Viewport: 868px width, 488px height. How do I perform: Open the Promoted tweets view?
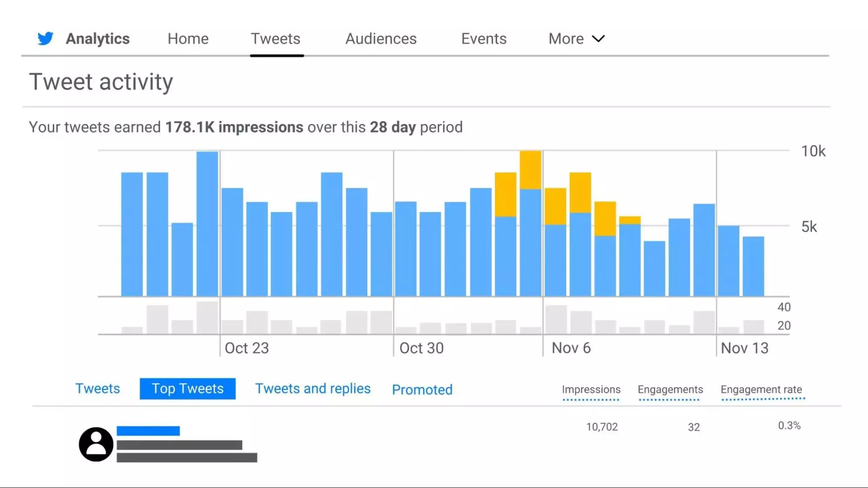click(422, 390)
